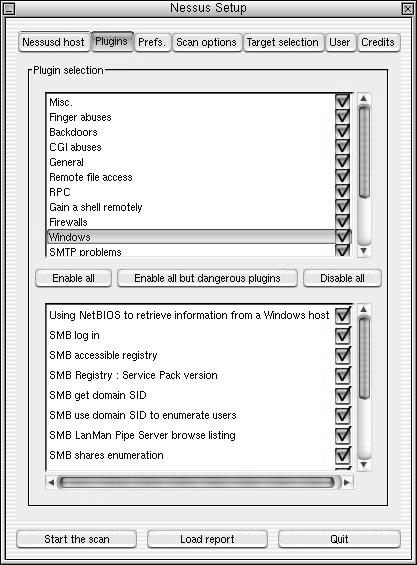Click up arrow of category list scrollbar
This screenshot has width=417, height=565.
[x=363, y=98]
